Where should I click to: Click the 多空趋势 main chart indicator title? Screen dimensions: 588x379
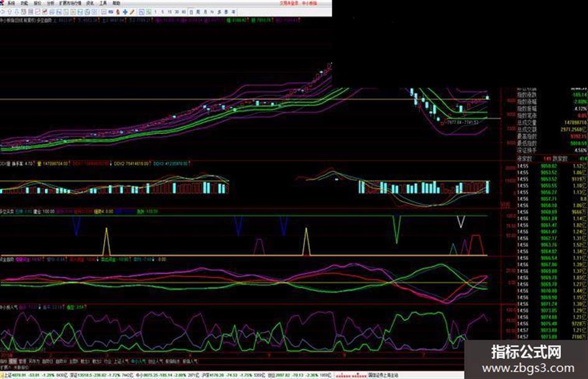point(44,21)
